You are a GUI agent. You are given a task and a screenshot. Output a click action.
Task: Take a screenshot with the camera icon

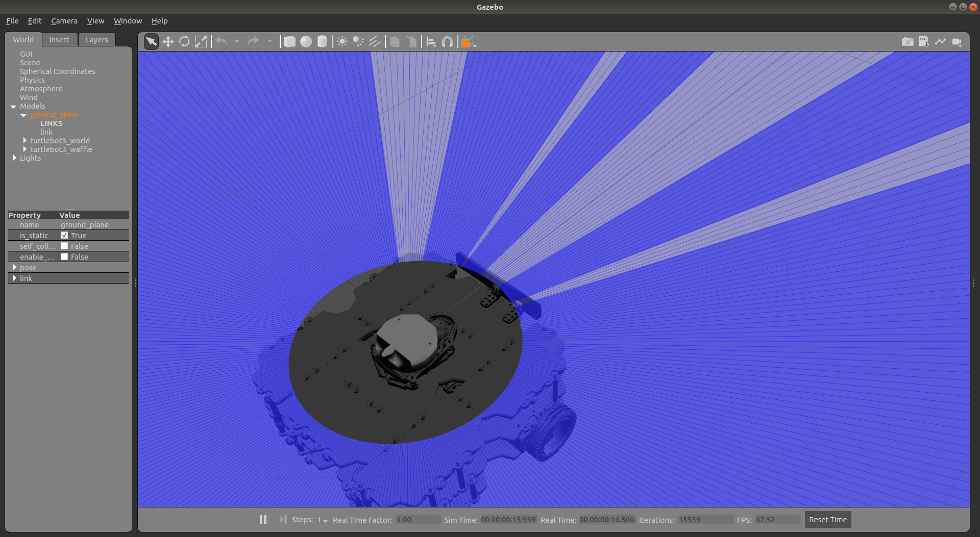click(x=908, y=42)
